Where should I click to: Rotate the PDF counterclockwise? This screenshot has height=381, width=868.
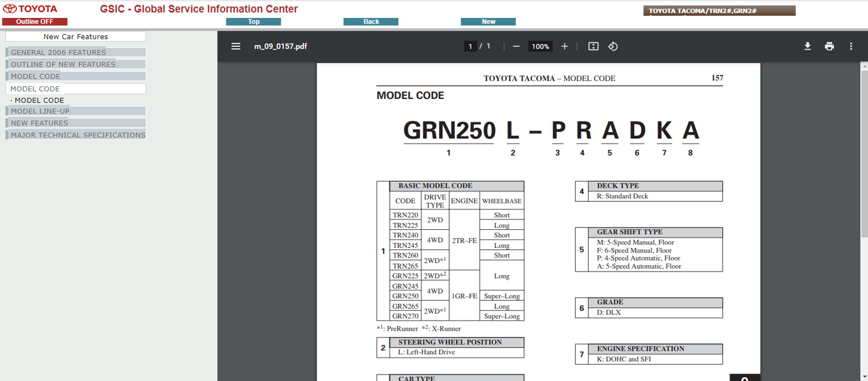[x=613, y=46]
